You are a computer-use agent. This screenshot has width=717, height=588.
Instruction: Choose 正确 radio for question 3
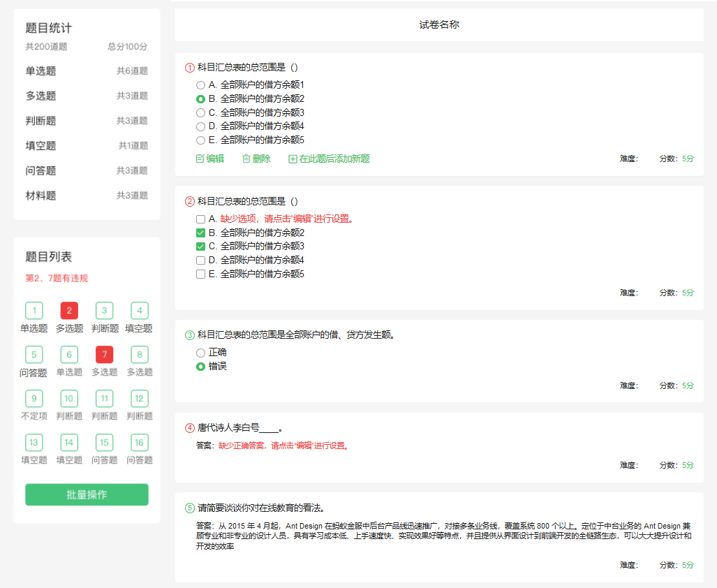point(200,353)
